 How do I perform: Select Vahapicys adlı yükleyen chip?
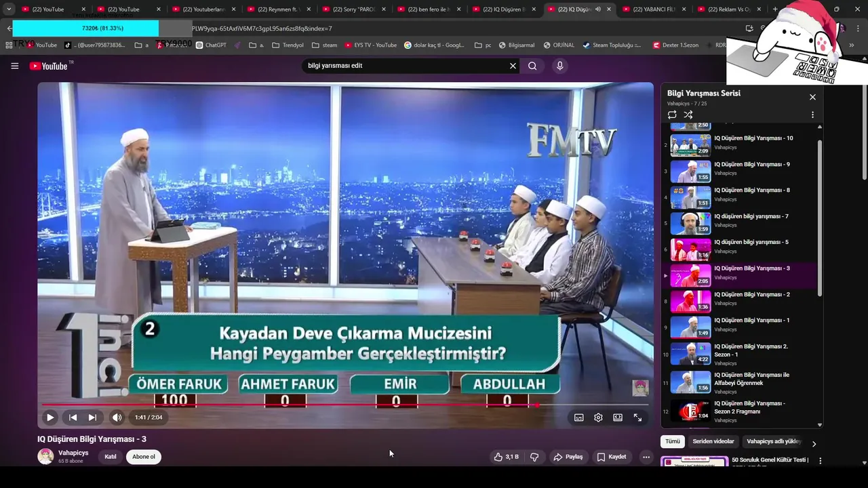coord(774,441)
